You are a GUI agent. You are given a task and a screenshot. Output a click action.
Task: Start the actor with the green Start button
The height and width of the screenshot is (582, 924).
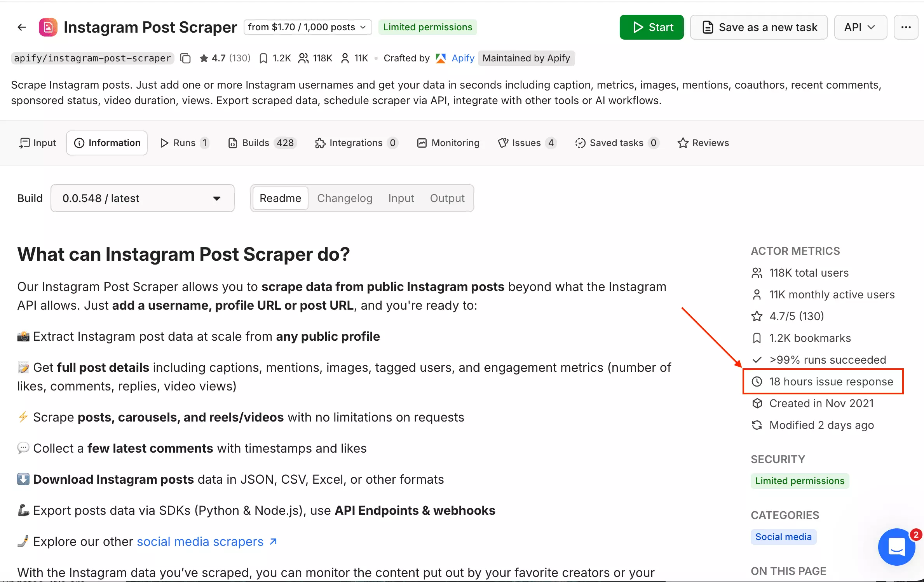(652, 27)
